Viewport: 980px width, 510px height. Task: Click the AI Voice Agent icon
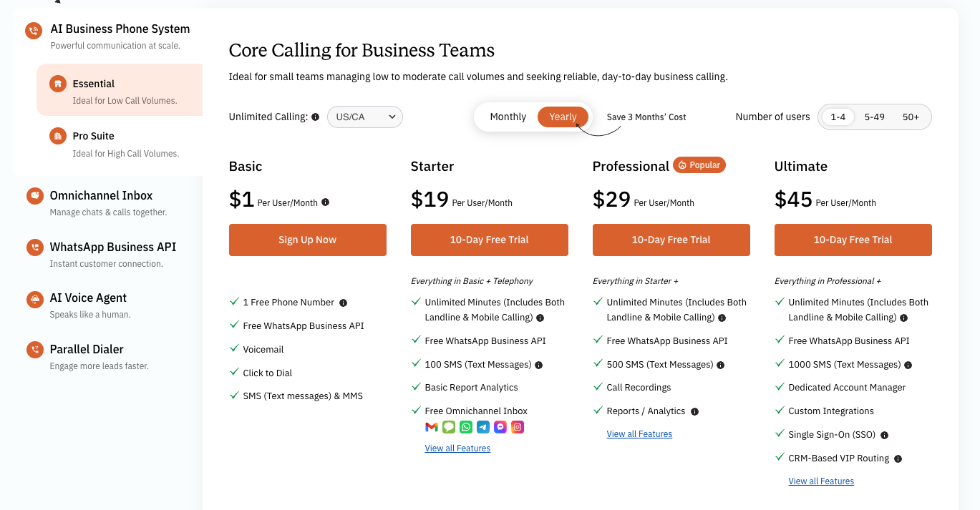point(34,299)
